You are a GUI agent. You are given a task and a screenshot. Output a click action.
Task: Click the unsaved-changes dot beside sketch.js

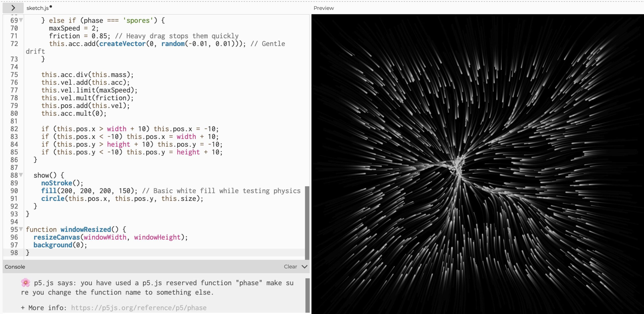click(x=51, y=7)
